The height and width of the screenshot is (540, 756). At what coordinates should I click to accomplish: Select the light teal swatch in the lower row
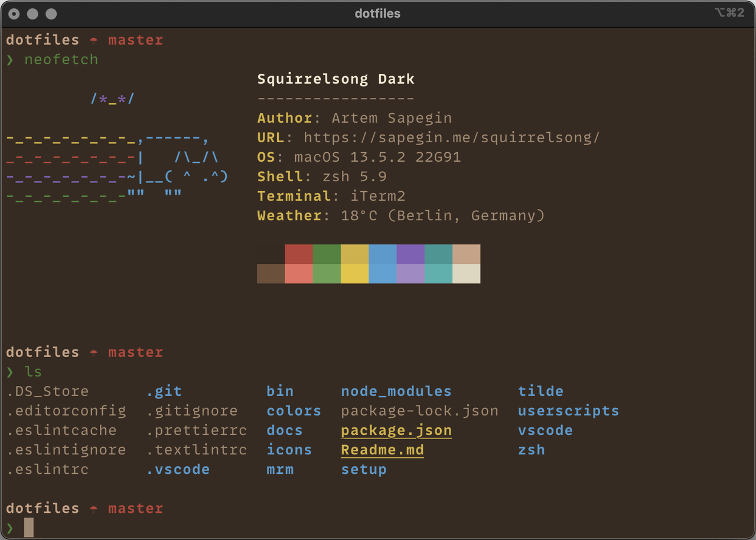438,273
